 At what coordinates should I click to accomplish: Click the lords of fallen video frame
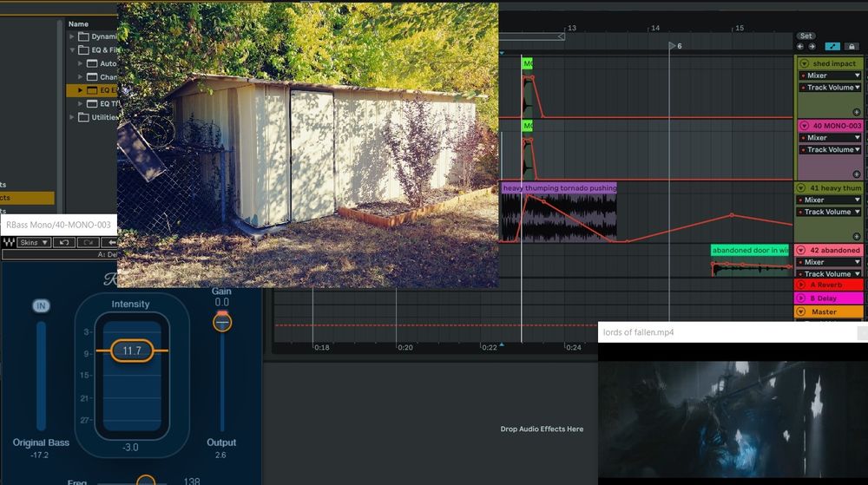tap(733, 414)
